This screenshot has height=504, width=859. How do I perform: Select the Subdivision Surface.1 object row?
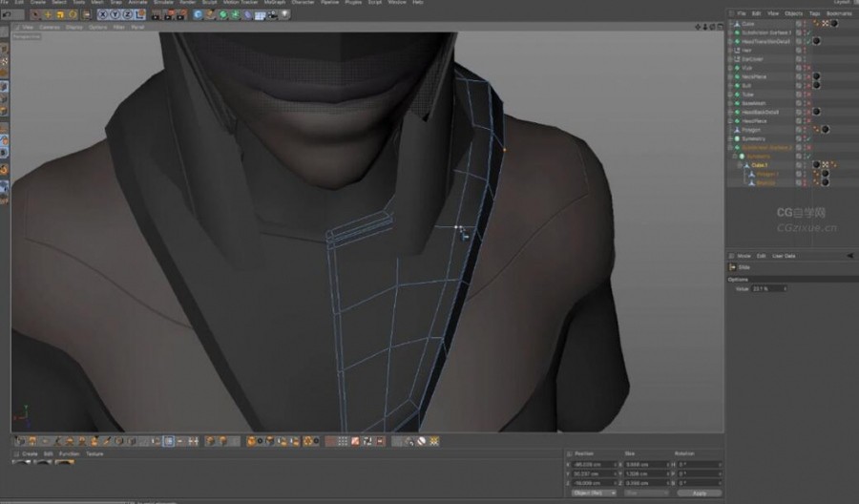click(766, 32)
